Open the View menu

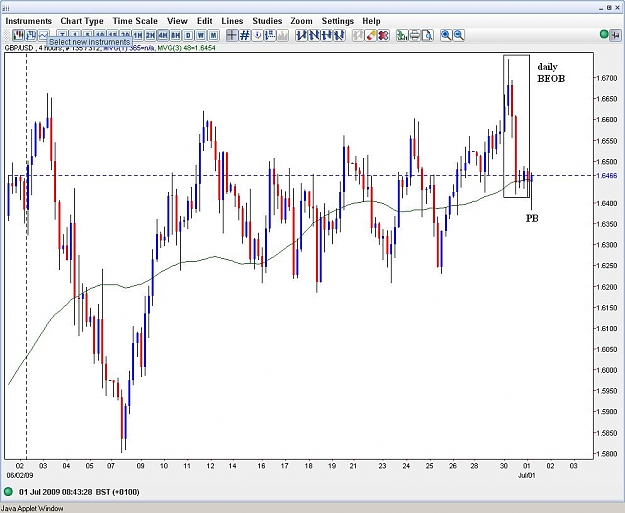[x=177, y=21]
